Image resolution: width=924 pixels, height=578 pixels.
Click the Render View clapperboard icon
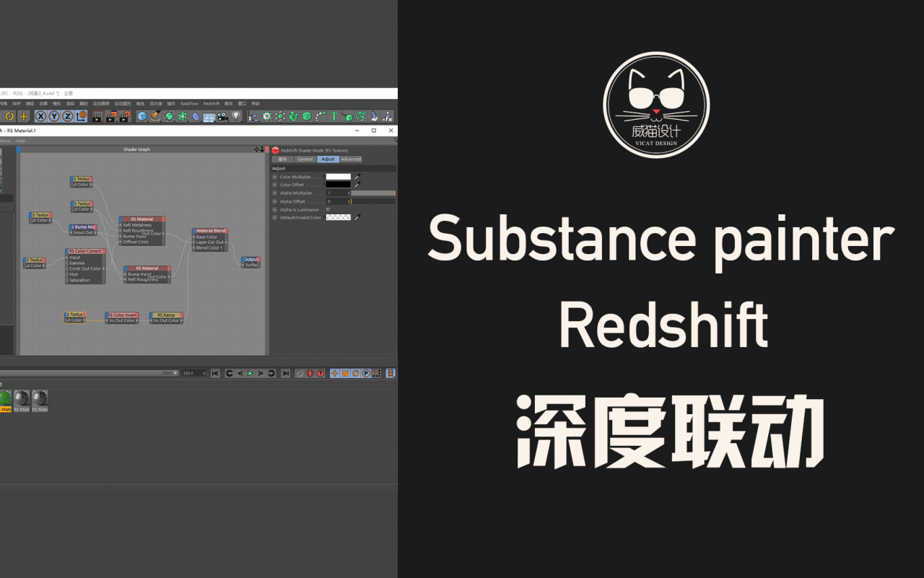point(97,116)
